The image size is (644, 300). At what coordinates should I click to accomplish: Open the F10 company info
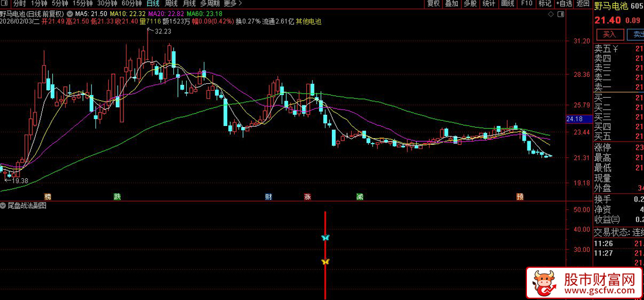click(x=526, y=4)
